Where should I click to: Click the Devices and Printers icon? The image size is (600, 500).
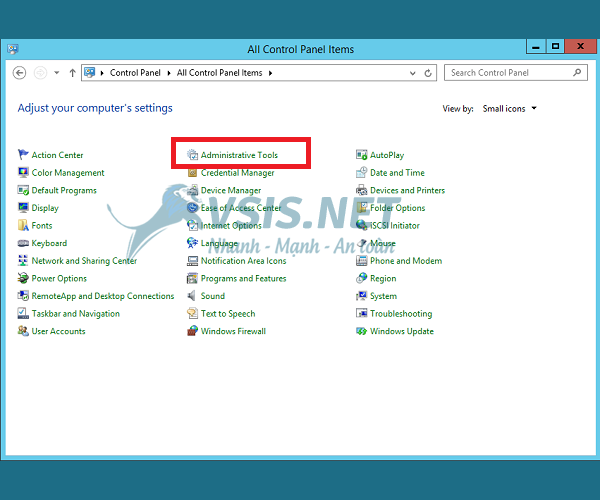coord(361,190)
